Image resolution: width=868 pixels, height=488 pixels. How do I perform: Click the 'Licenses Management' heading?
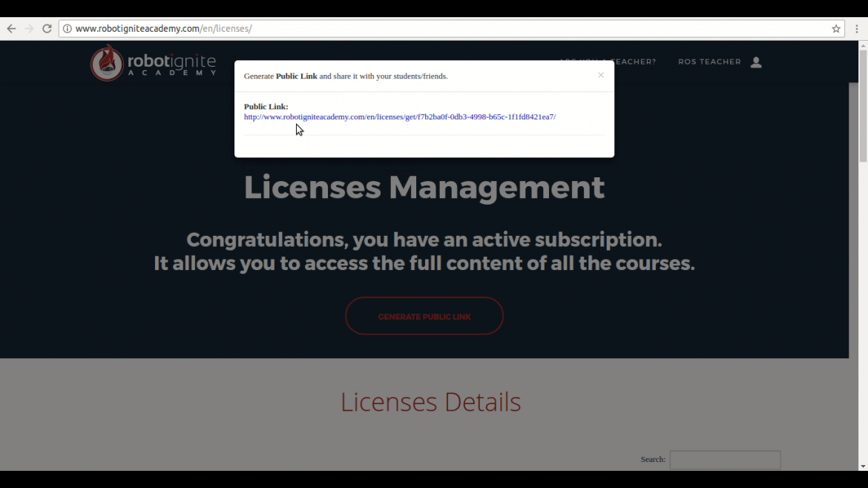[424, 187]
